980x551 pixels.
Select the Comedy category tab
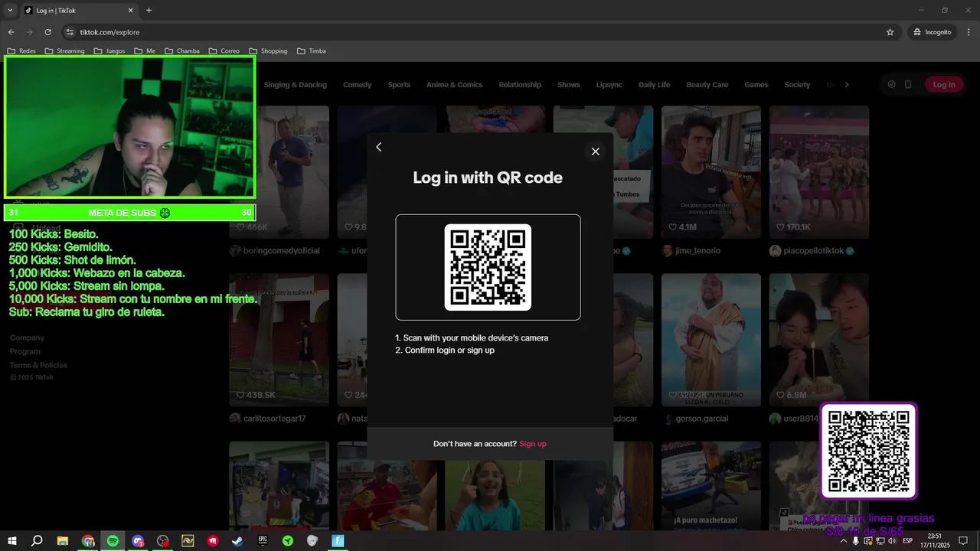pos(357,85)
